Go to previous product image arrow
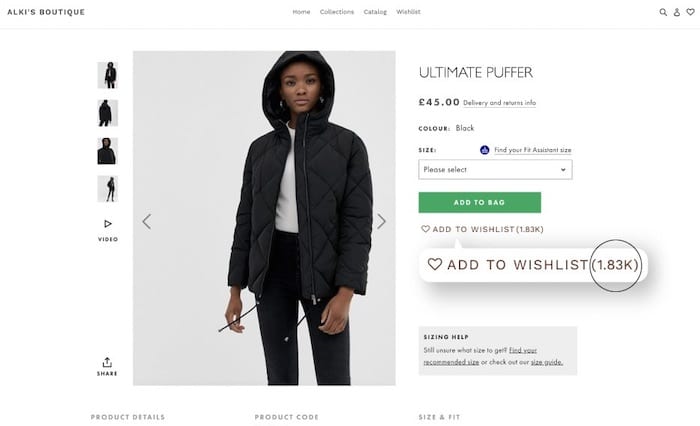This screenshot has height=426, width=700. (146, 221)
